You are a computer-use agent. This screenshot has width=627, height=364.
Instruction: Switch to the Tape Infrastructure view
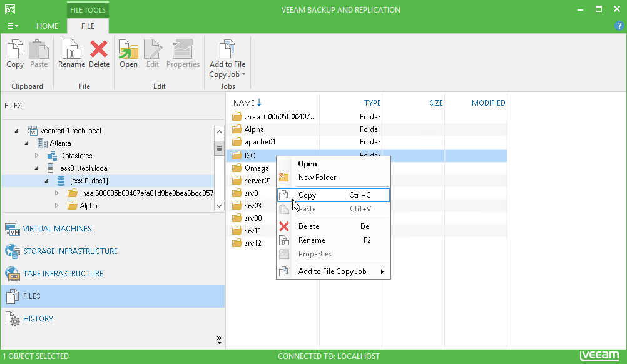point(63,274)
